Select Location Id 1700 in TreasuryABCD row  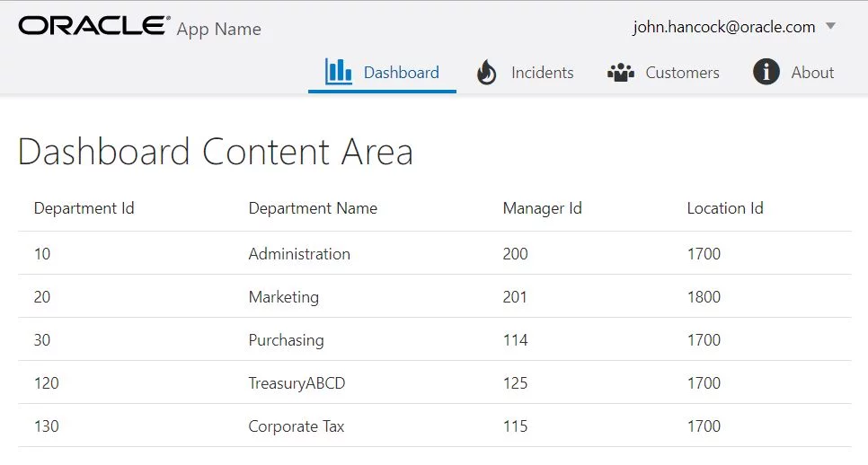click(704, 383)
